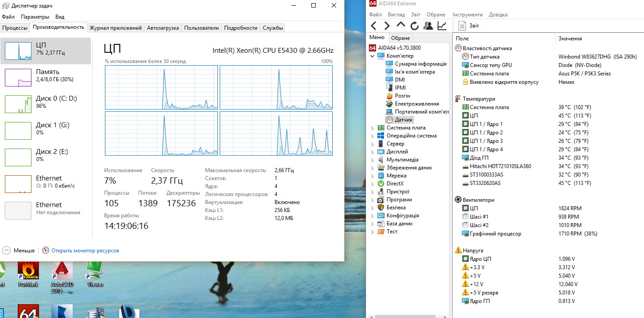Select the active Ethernet 0 кбит/с item
The height and width of the screenshot is (318, 644).
[x=46, y=184]
